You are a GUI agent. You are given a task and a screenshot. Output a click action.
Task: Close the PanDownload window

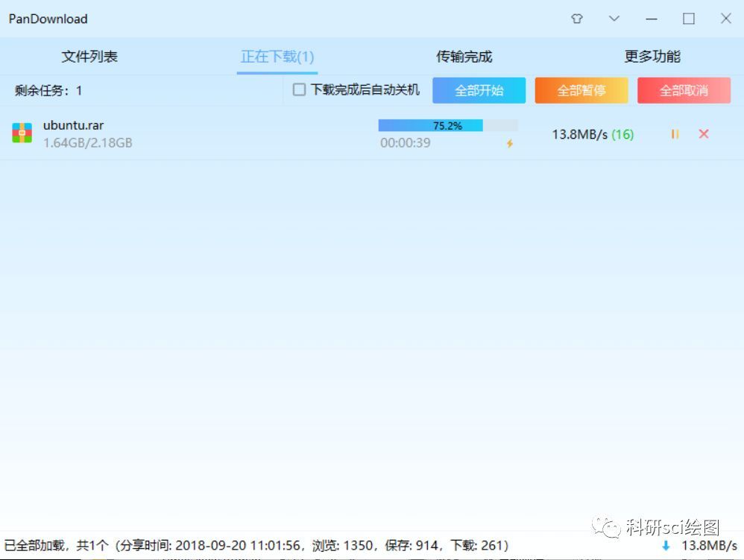click(x=726, y=19)
